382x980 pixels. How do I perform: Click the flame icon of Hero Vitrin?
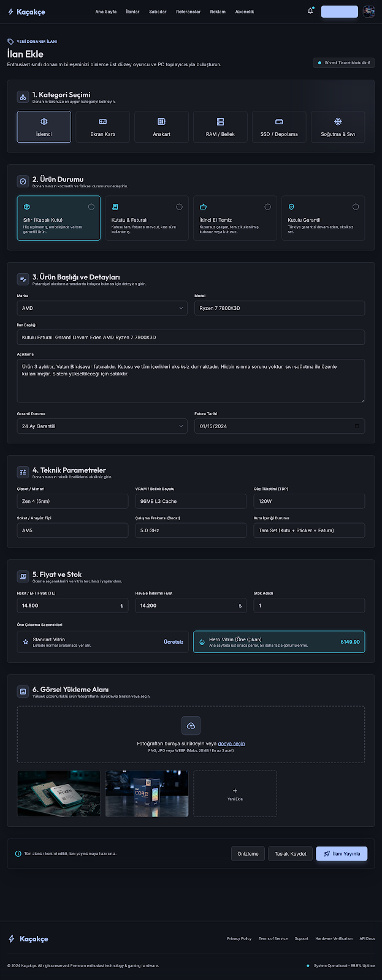[x=202, y=642]
